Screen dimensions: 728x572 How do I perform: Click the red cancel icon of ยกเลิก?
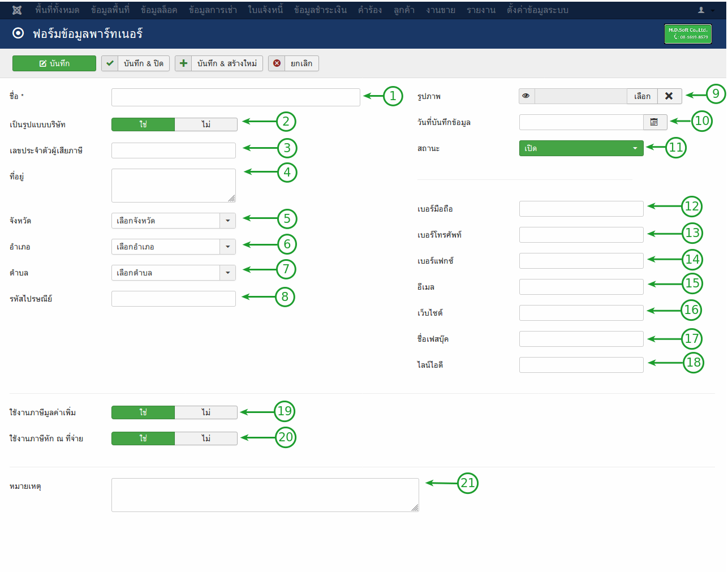277,63
